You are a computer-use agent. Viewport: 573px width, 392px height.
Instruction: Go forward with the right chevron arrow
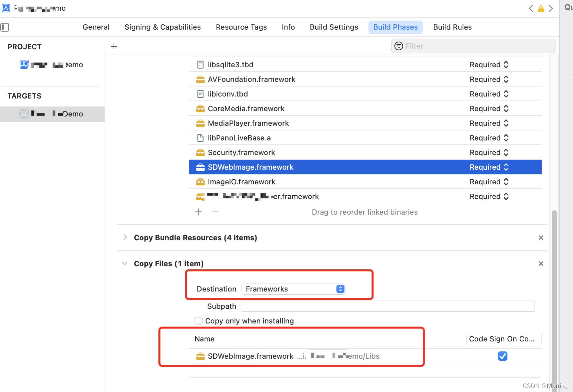pyautogui.click(x=551, y=8)
